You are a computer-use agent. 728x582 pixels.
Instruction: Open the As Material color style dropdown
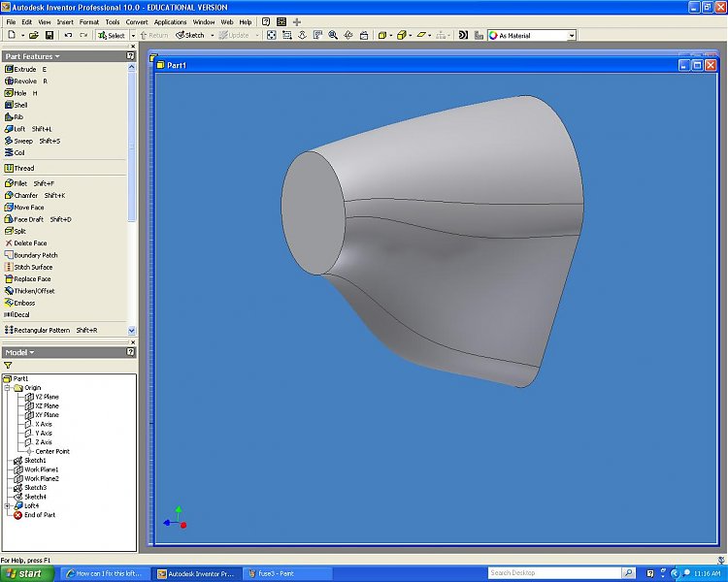(x=572, y=35)
